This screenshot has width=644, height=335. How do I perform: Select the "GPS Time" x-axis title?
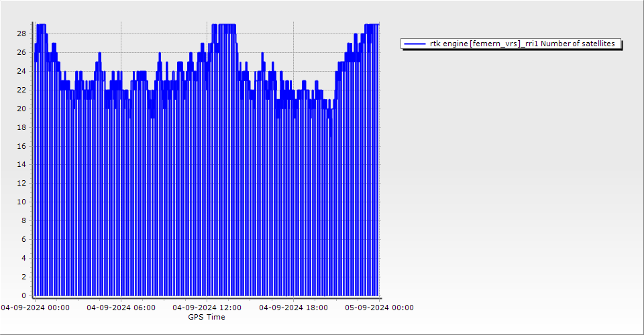(x=207, y=317)
